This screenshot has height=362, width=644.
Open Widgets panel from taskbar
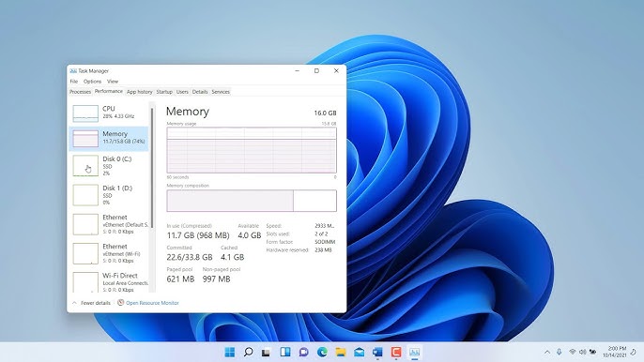(285, 352)
